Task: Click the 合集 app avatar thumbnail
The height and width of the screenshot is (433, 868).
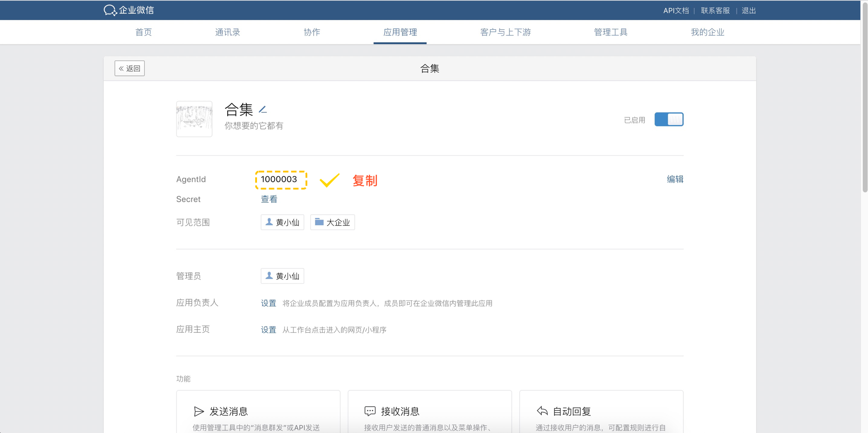Action: (194, 119)
